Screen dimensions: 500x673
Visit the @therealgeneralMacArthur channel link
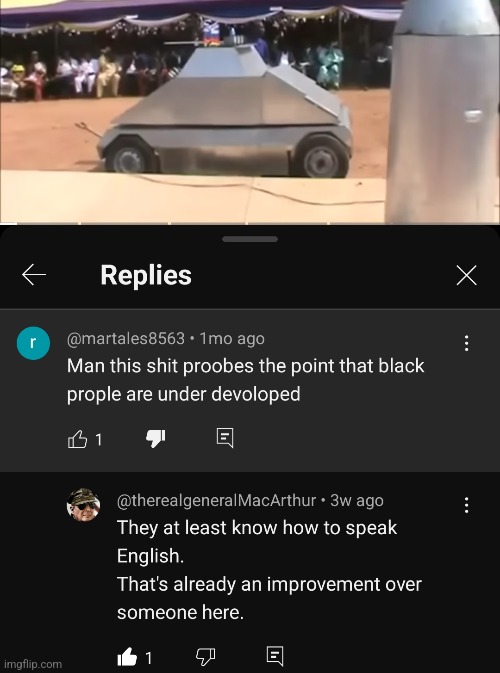click(x=217, y=500)
